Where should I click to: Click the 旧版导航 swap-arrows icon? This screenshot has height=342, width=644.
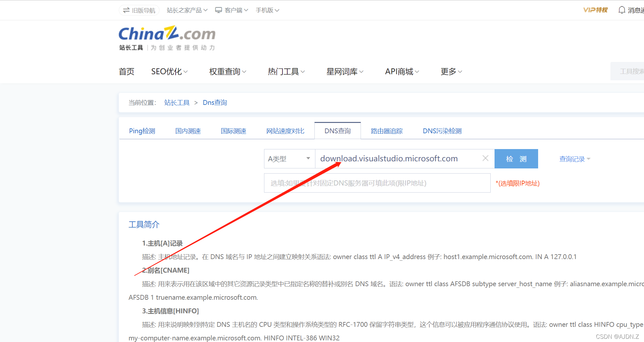[x=126, y=10]
